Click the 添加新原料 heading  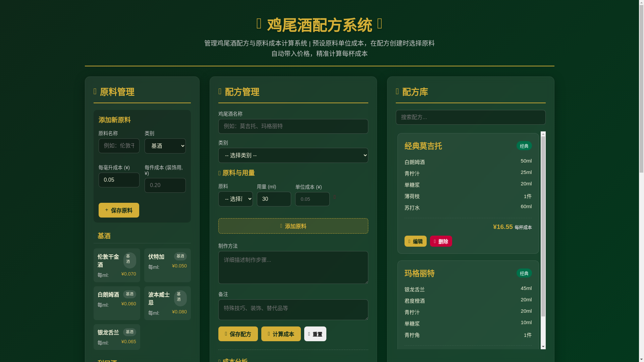pos(115,120)
